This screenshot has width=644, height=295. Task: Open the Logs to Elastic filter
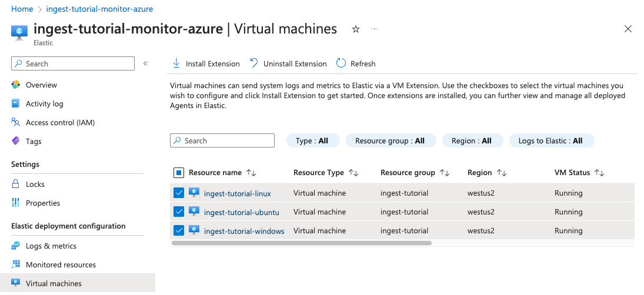click(x=550, y=141)
